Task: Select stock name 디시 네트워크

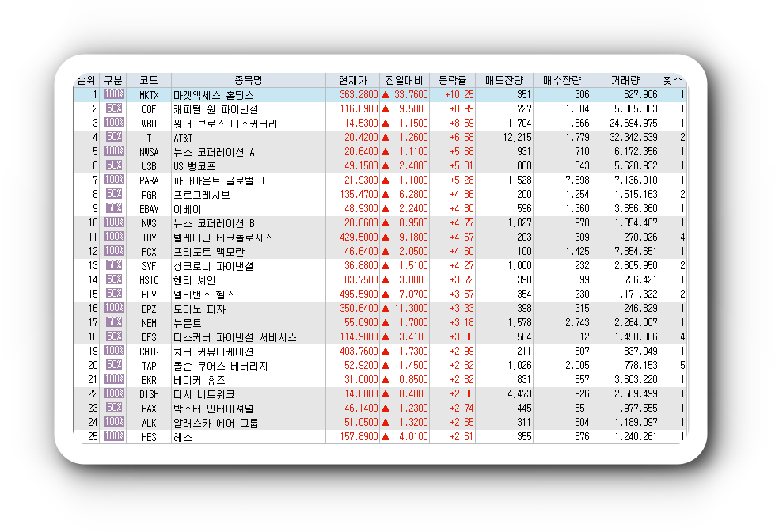Action: (203, 394)
